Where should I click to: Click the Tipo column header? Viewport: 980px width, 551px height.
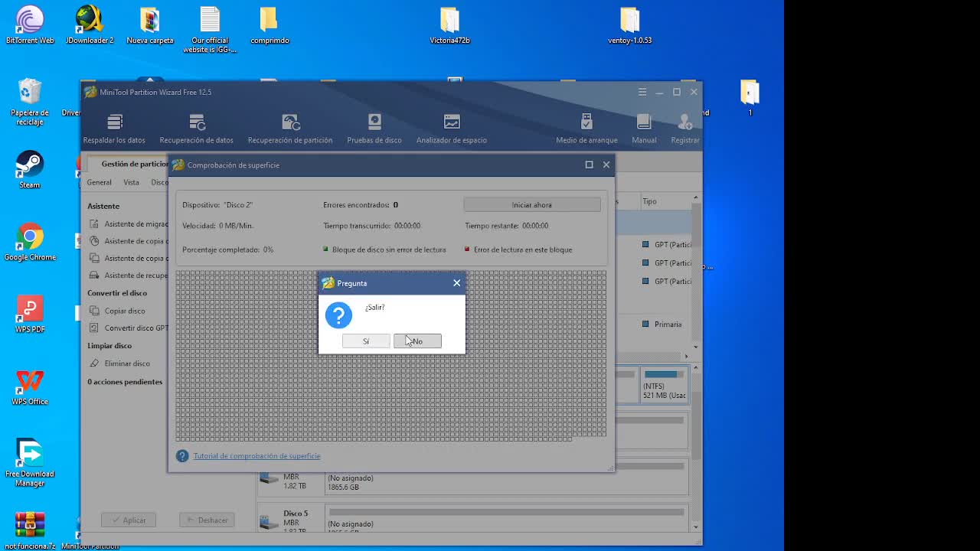click(x=649, y=201)
